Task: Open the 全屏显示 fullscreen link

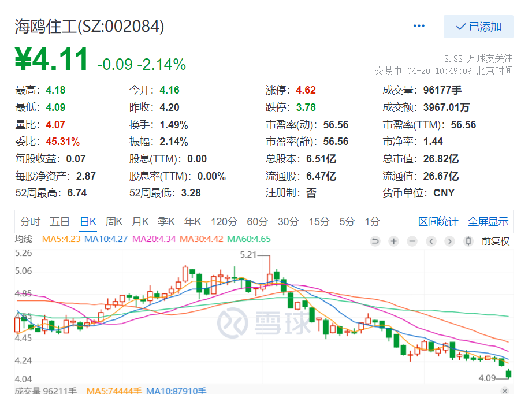Action: point(488,222)
